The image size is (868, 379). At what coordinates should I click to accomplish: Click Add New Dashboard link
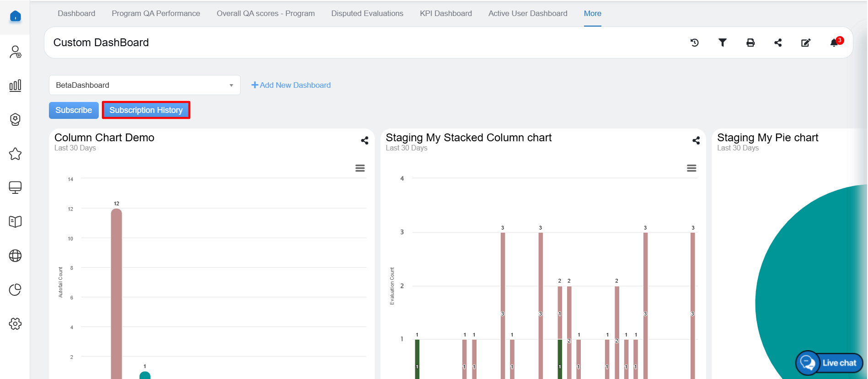pyautogui.click(x=291, y=85)
